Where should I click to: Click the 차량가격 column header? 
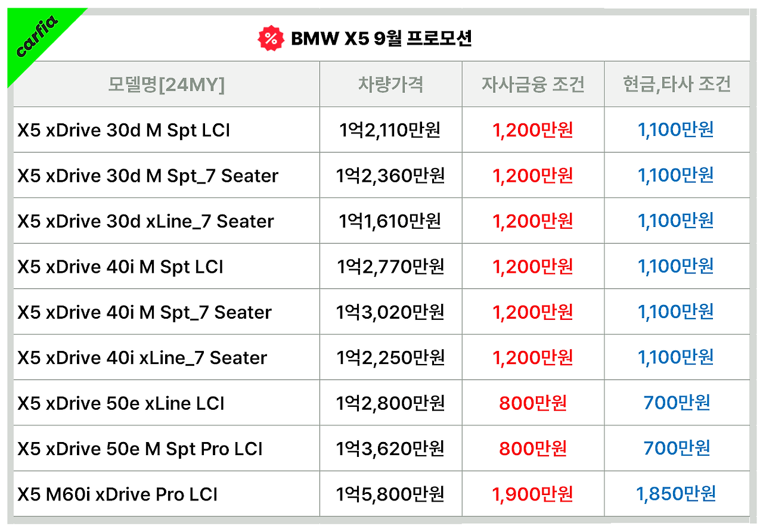click(390, 85)
